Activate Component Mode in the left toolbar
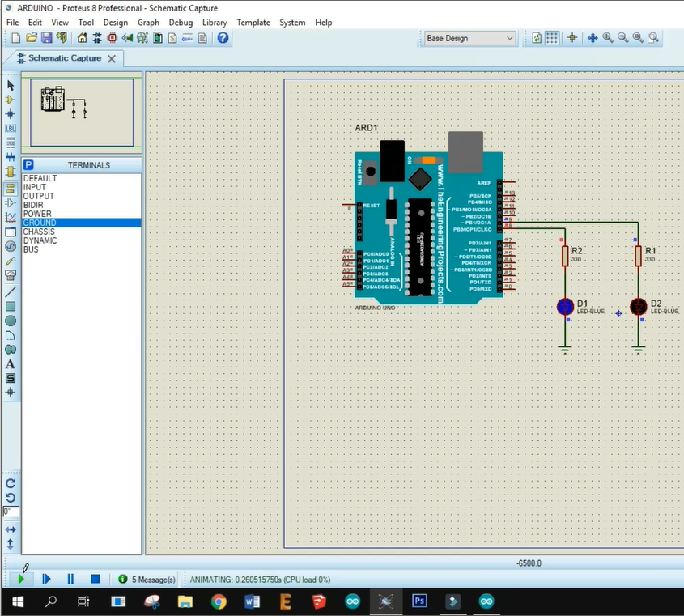Viewport: 684px width, 616px height. pos(11,100)
